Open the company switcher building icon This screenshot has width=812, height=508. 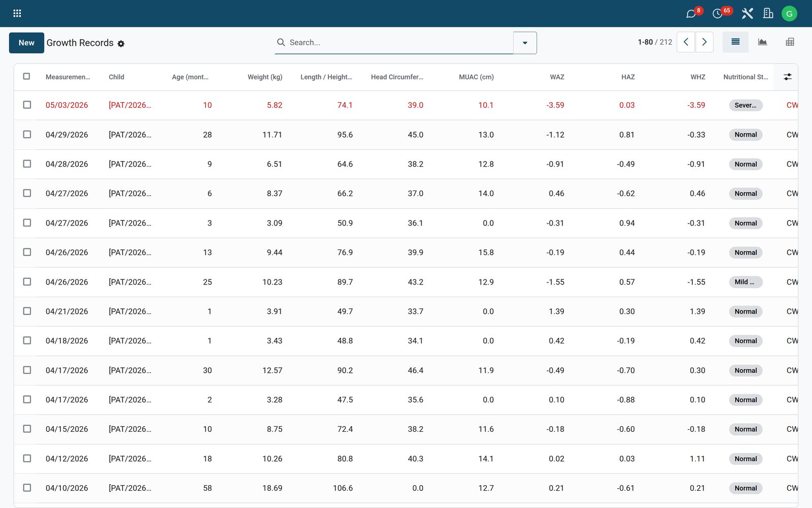(x=768, y=14)
